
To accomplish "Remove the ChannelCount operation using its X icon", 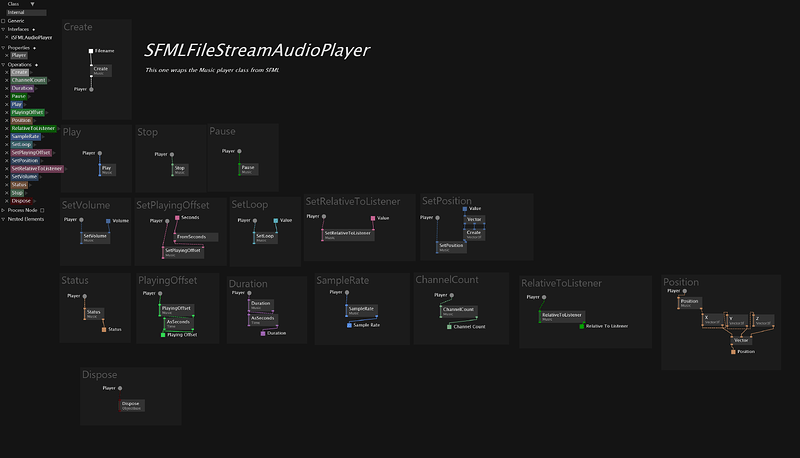I will (x=7, y=80).
